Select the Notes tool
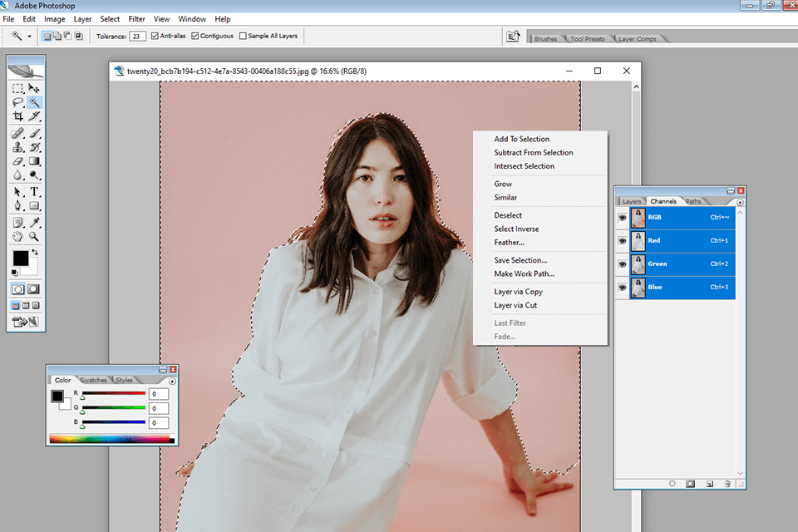The image size is (798, 532). (x=17, y=223)
